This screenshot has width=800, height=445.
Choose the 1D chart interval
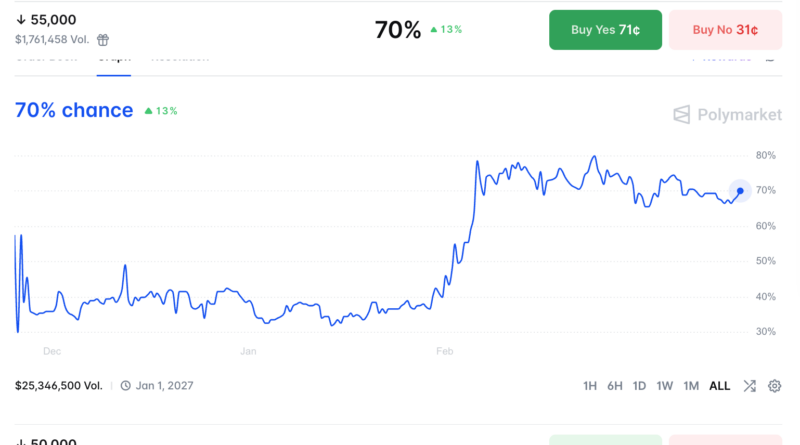point(640,386)
